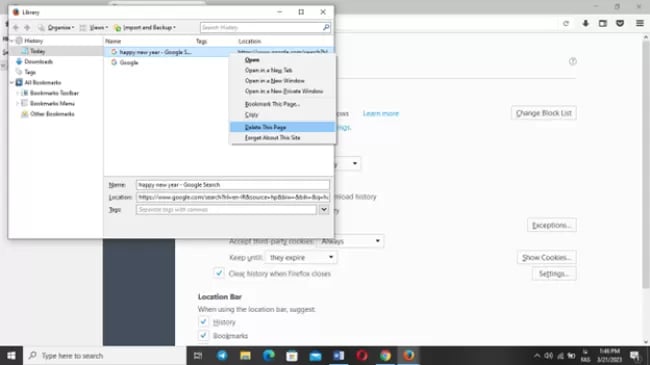The image size is (650, 365).
Task: Open the notification center icon
Action: click(634, 355)
